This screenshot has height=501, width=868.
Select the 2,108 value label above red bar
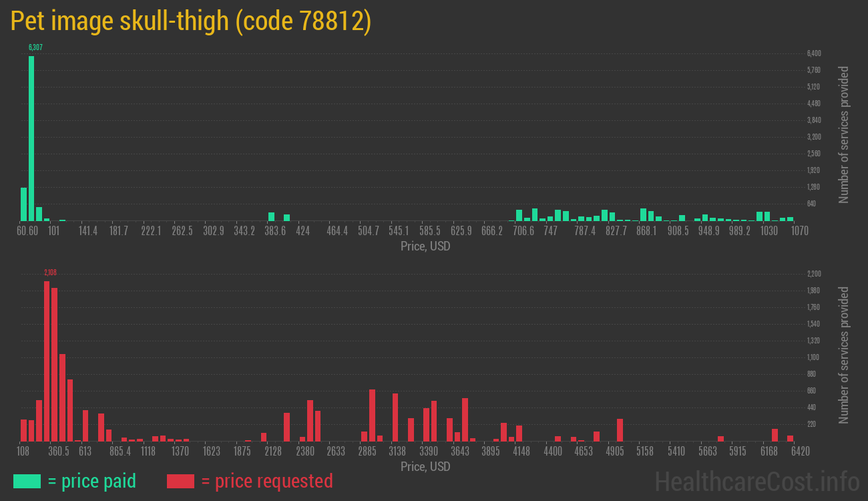pos(50,273)
